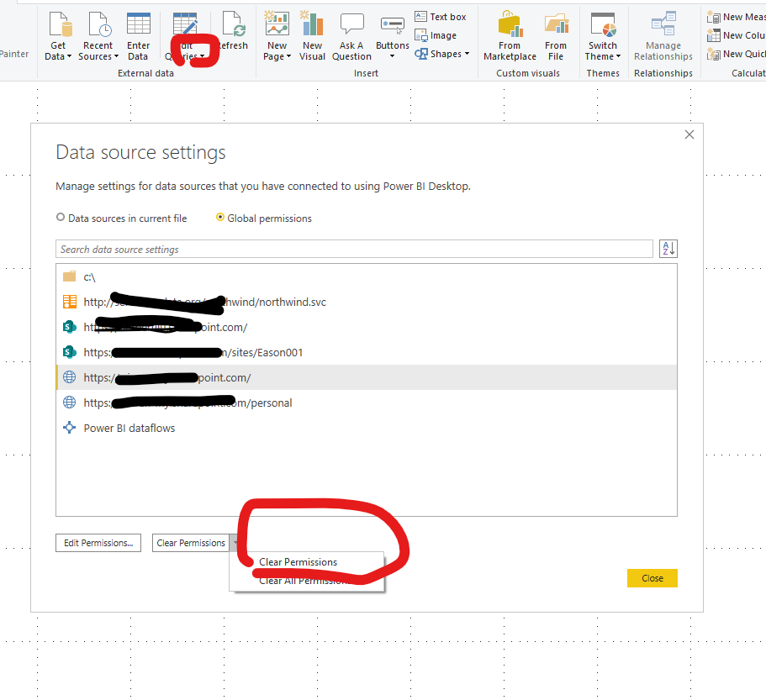The width and height of the screenshot is (766, 700).
Task: Expand New Page dropdown arrow
Action: click(288, 56)
